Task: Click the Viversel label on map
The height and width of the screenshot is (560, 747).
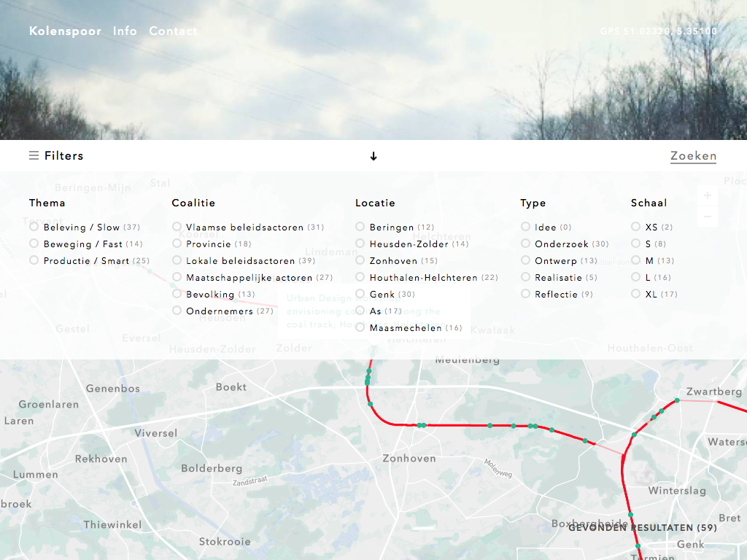Action: (x=156, y=433)
